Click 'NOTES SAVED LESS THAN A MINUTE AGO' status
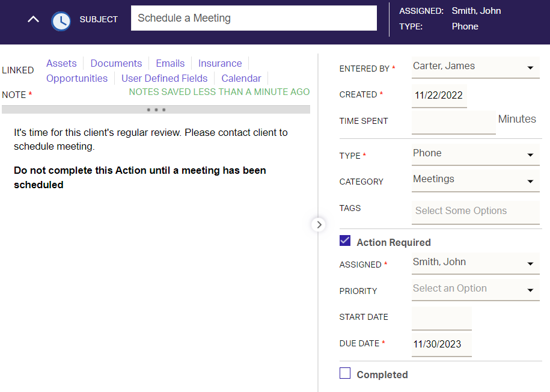Image resolution: width=550 pixels, height=392 pixels. pos(219,92)
